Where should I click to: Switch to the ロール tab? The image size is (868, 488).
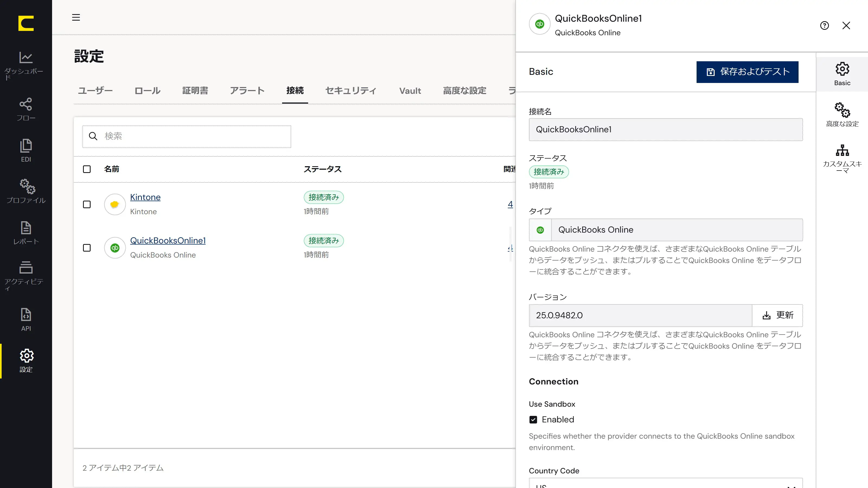[147, 91]
